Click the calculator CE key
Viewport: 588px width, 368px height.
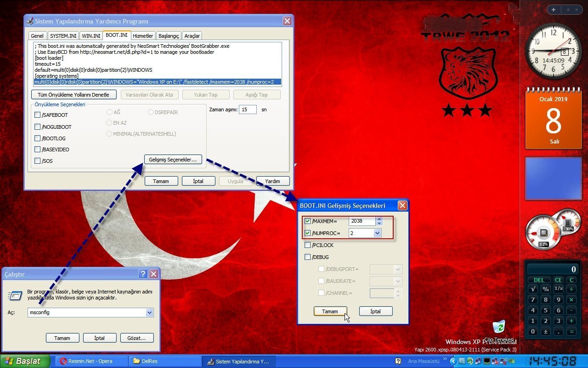tap(558, 280)
